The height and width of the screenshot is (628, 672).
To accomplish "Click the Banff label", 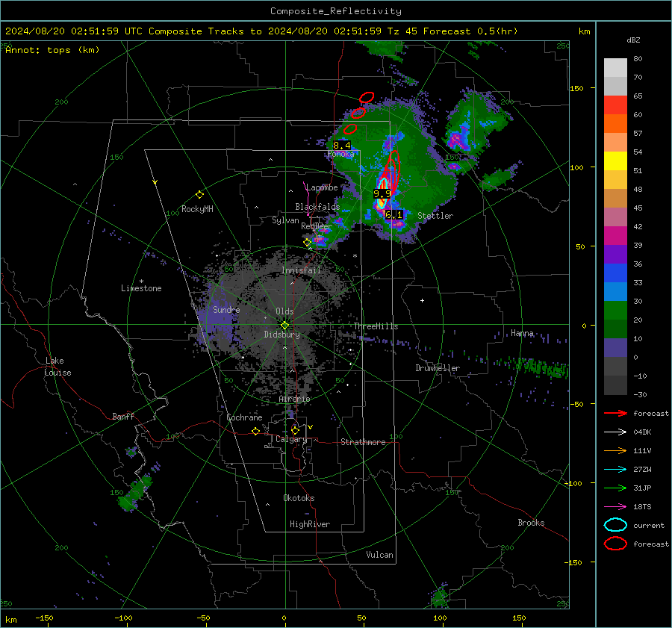I will pos(123,417).
